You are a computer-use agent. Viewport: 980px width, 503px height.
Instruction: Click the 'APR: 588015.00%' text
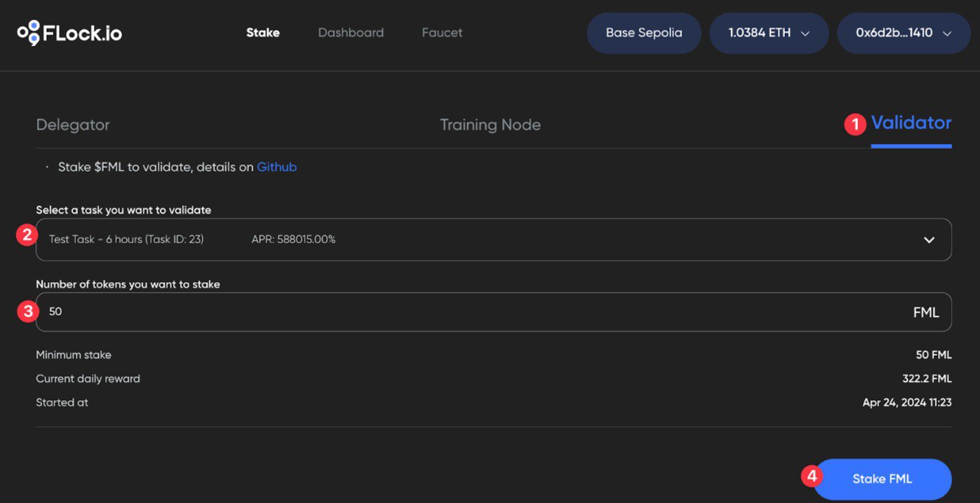(293, 240)
